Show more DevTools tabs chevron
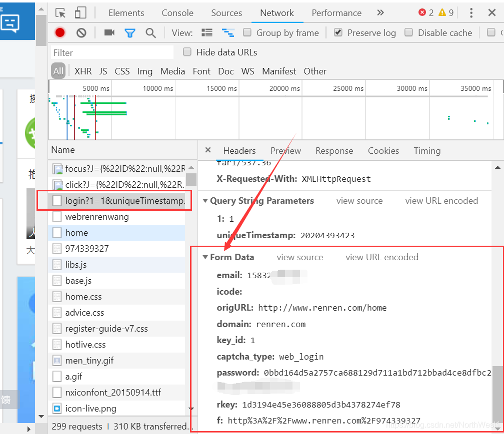Viewport: 504px width, 434px height. [x=380, y=13]
